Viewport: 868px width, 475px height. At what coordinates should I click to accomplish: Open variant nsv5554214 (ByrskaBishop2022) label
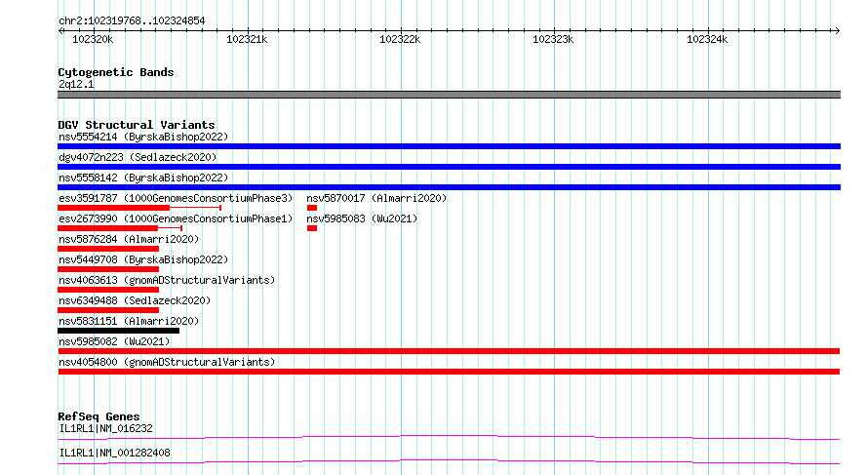click(x=143, y=137)
